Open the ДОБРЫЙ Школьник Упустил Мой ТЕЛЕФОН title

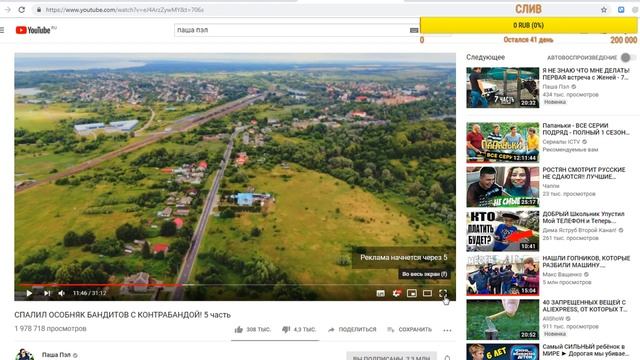[x=584, y=217]
